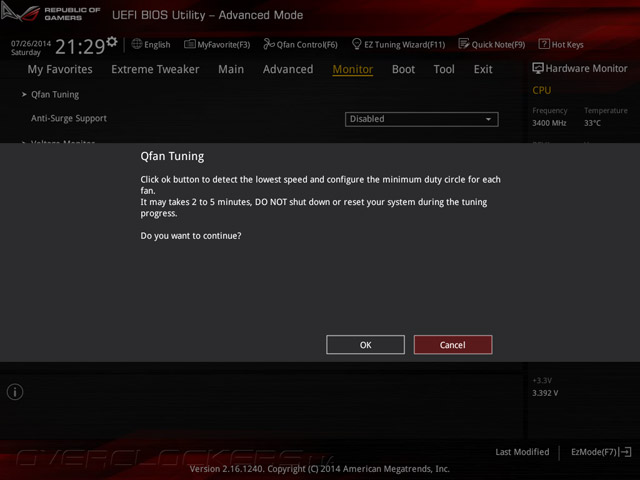Click the Hardware Monitor title
This screenshot has height=480, width=640.
586,68
